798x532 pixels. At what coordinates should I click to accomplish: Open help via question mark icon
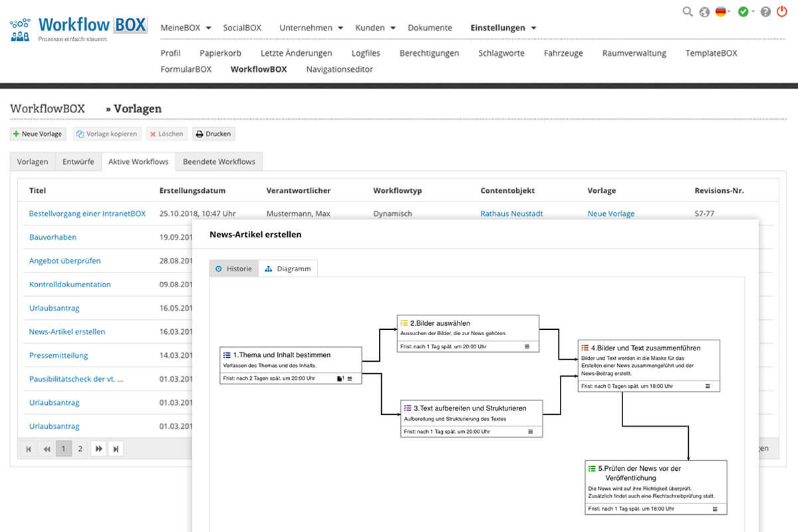tap(765, 12)
